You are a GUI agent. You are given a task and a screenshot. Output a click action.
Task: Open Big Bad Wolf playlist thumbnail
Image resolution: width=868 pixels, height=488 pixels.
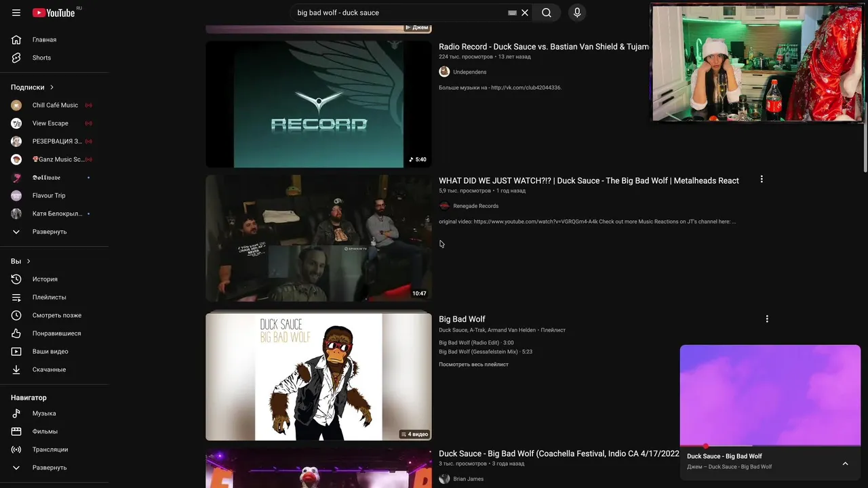tap(319, 376)
